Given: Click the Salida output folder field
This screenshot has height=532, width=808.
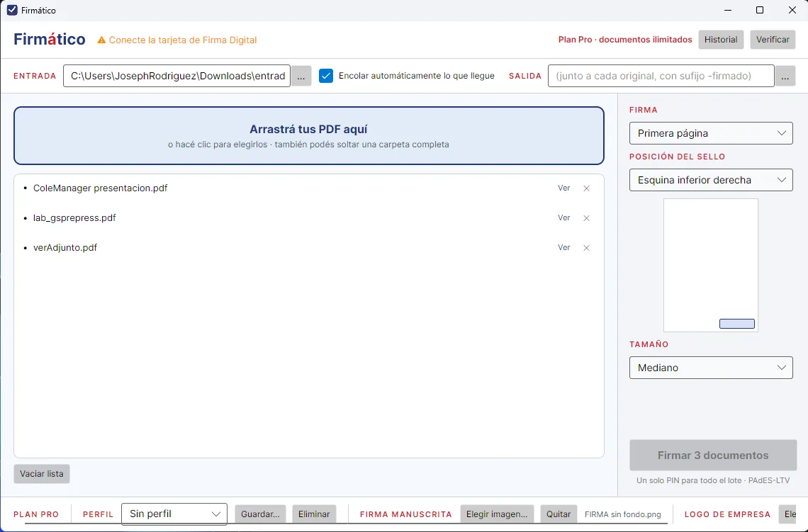Looking at the screenshot, I should [x=661, y=76].
